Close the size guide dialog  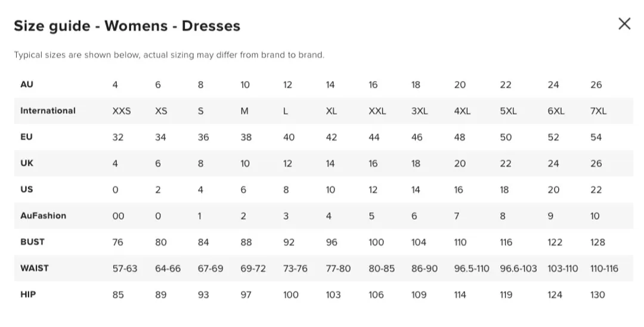click(624, 24)
